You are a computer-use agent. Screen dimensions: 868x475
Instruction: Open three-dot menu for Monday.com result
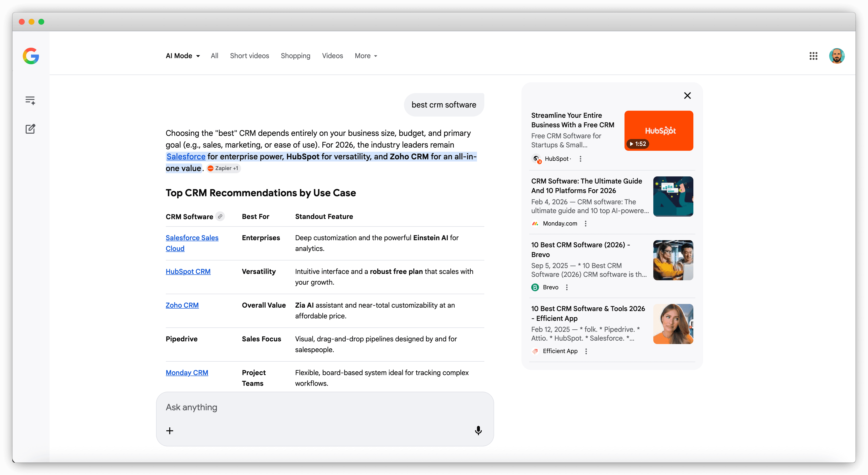click(x=586, y=224)
